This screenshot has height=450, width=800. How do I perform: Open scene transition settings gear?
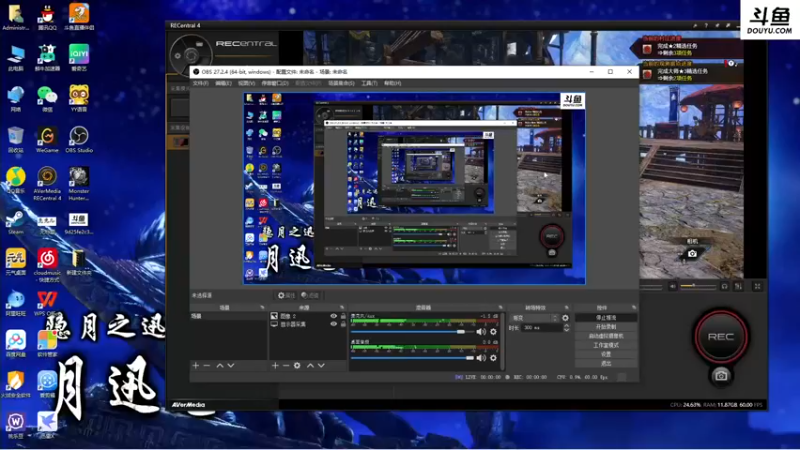pyautogui.click(x=565, y=318)
